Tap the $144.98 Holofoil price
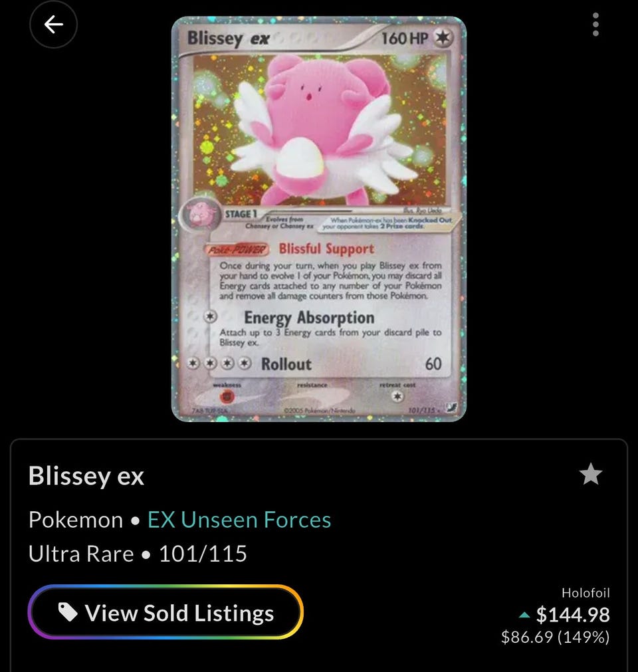Viewport: 638px width, 672px height. tap(573, 615)
